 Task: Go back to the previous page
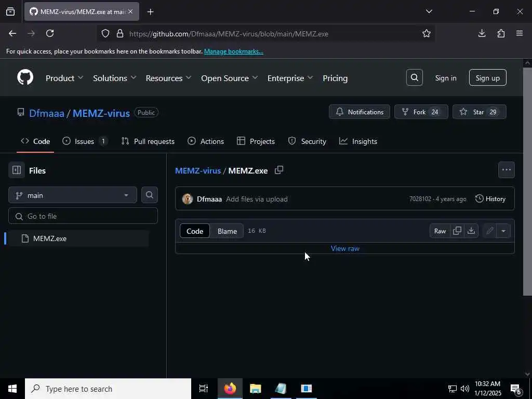click(12, 33)
